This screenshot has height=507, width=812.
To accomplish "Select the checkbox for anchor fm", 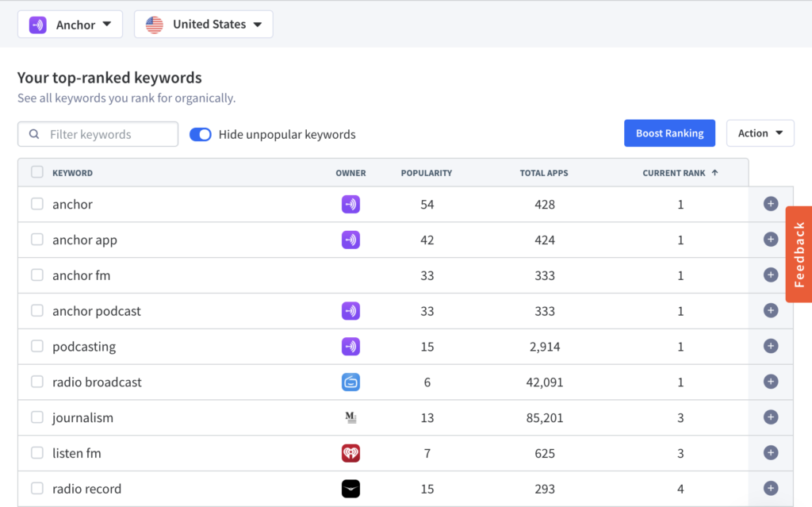I will pyautogui.click(x=36, y=275).
